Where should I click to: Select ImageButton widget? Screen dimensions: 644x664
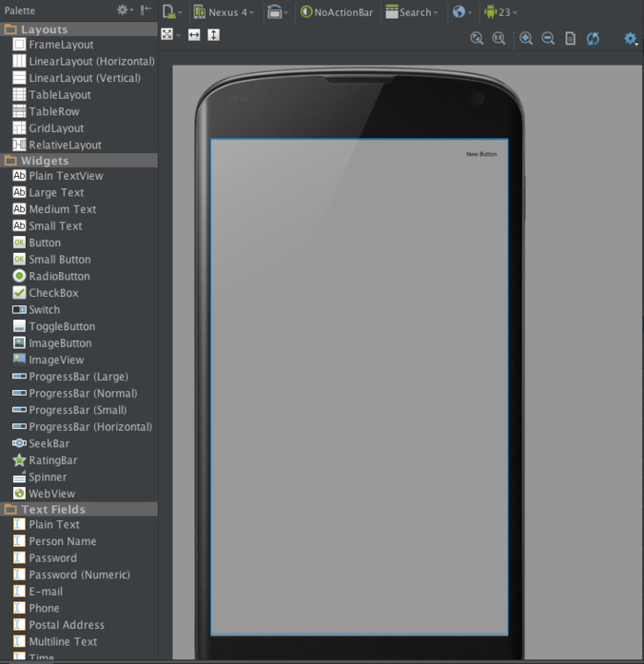coord(78,343)
